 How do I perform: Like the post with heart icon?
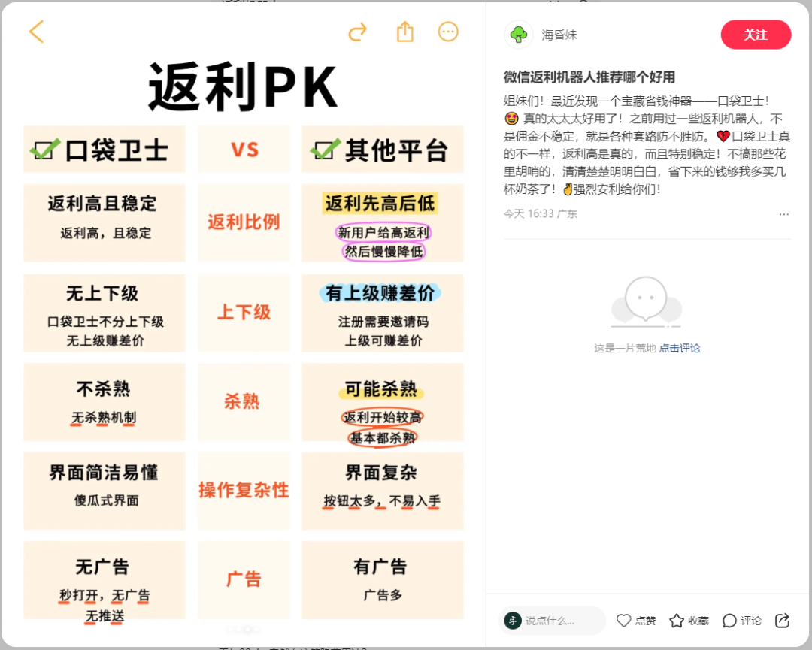[x=623, y=621]
